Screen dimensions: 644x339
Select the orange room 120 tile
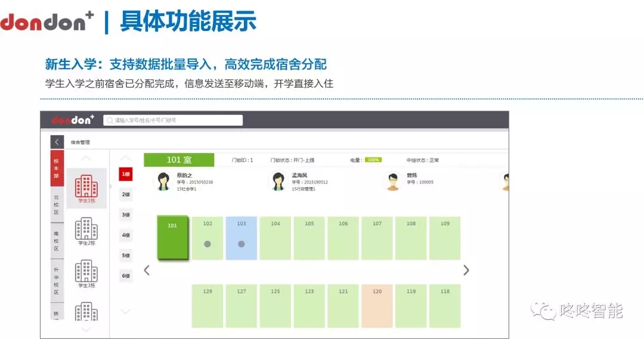[377, 306]
